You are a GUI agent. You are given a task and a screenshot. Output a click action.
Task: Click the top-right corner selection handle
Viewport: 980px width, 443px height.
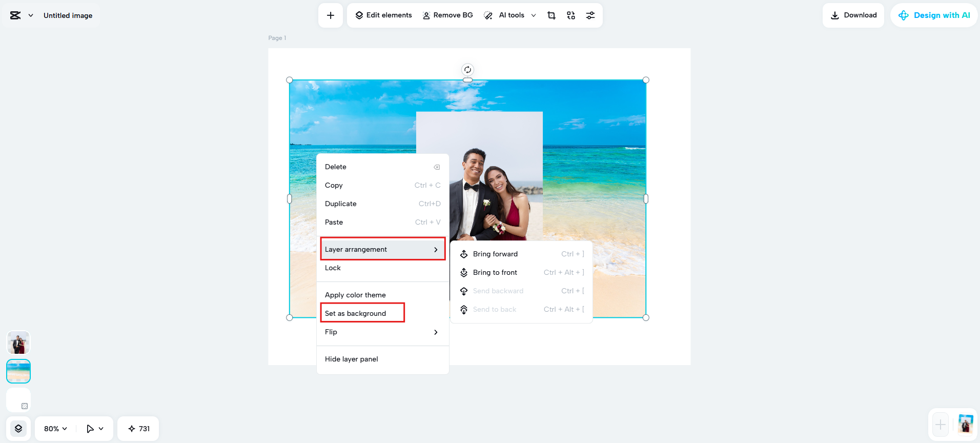click(646, 80)
